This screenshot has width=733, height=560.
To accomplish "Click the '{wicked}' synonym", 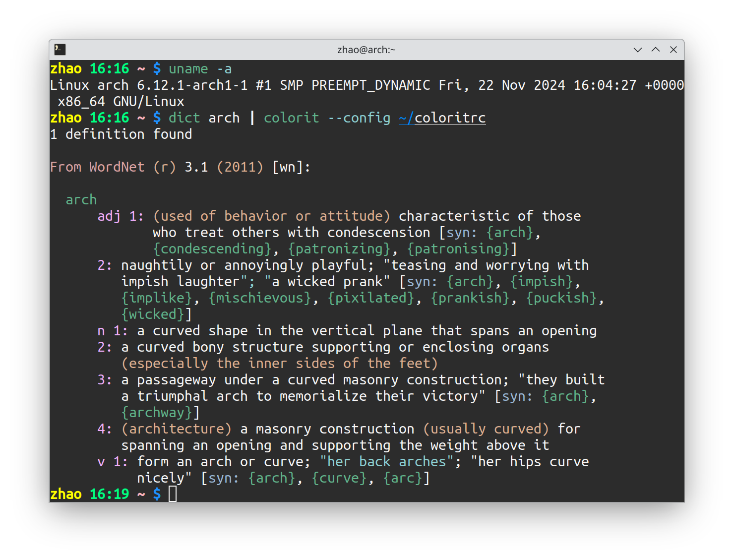I will pos(153,314).
